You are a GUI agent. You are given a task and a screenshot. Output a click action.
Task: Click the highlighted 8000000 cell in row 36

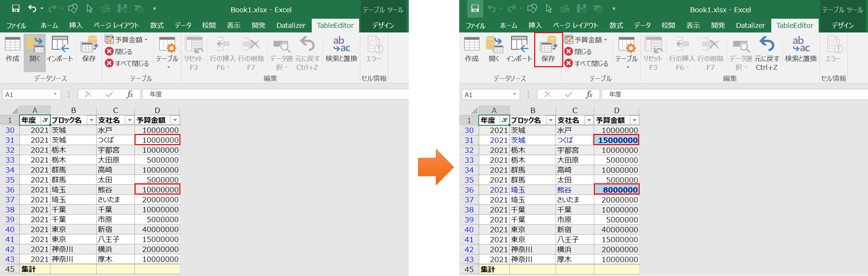(617, 190)
